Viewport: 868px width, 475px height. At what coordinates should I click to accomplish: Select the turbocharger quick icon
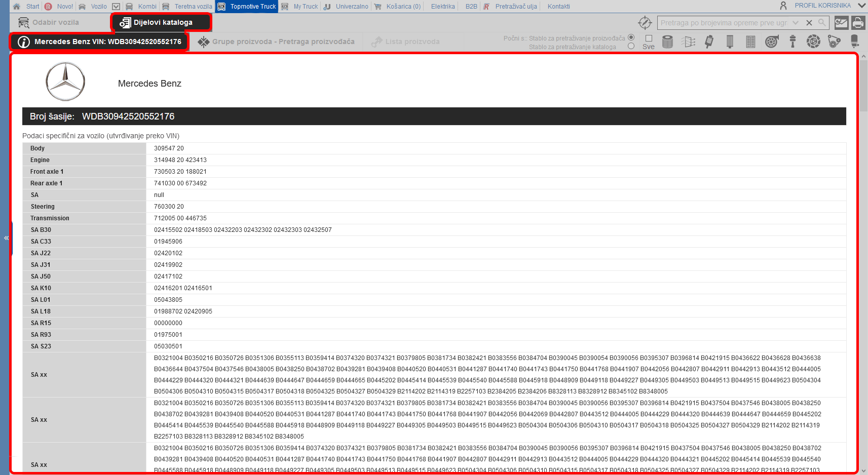772,42
